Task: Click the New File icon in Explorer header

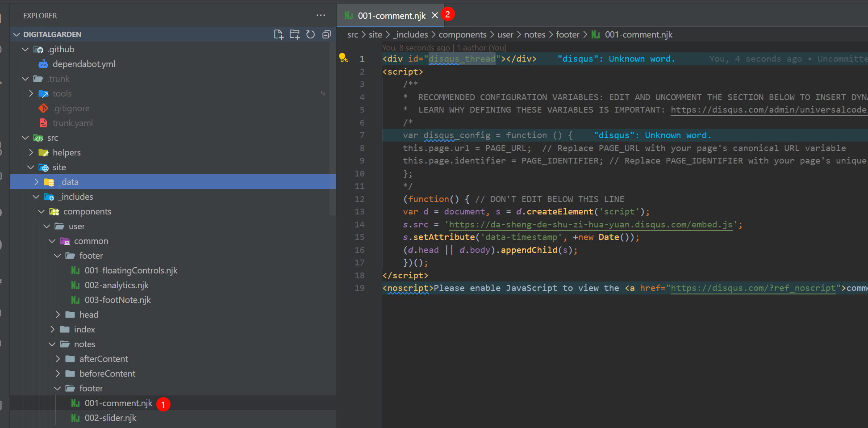Action: click(x=279, y=34)
